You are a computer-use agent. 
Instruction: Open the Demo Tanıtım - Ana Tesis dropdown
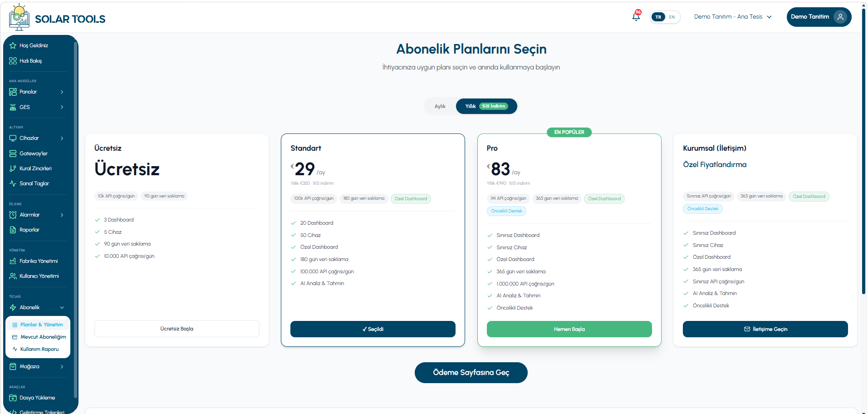point(733,17)
